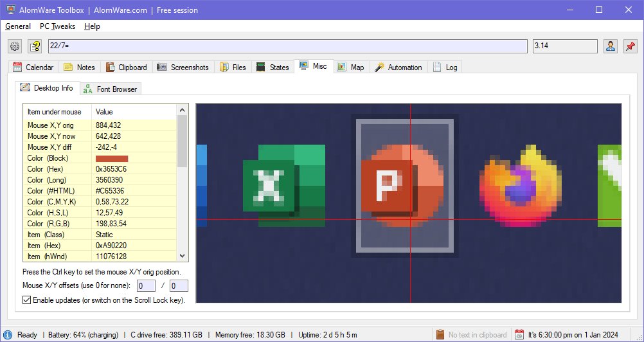Open the Font Browser sub-tab
This screenshot has width=644, height=342.
coord(111,89)
